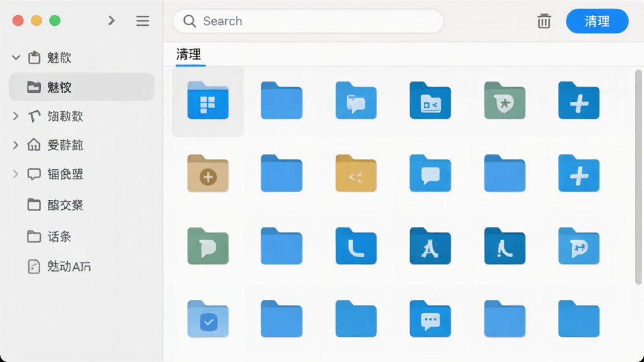Select the highlighted folder item in the sidebar

82,87
